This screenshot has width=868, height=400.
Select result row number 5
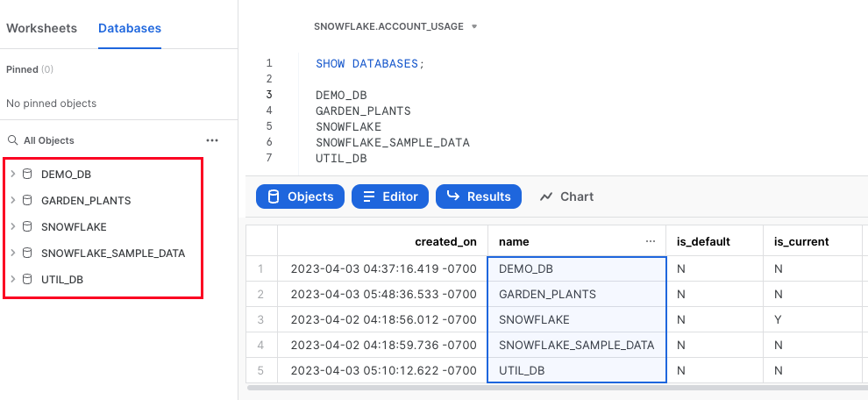[x=261, y=370]
